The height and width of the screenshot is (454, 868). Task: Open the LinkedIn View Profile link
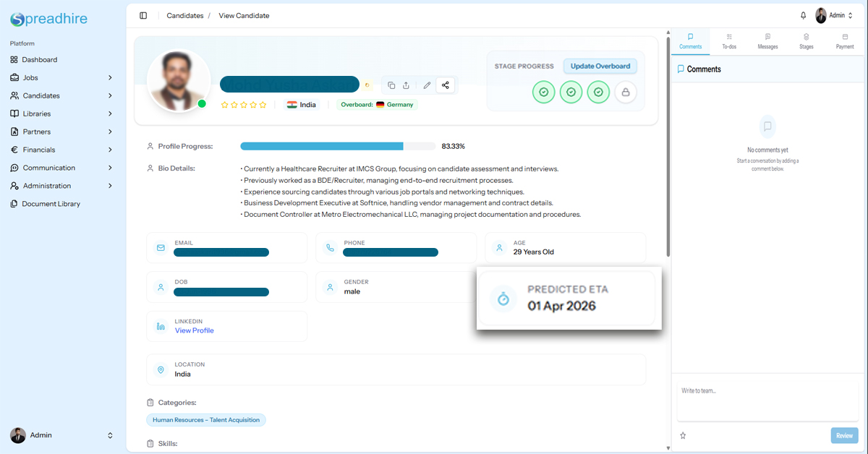(194, 330)
